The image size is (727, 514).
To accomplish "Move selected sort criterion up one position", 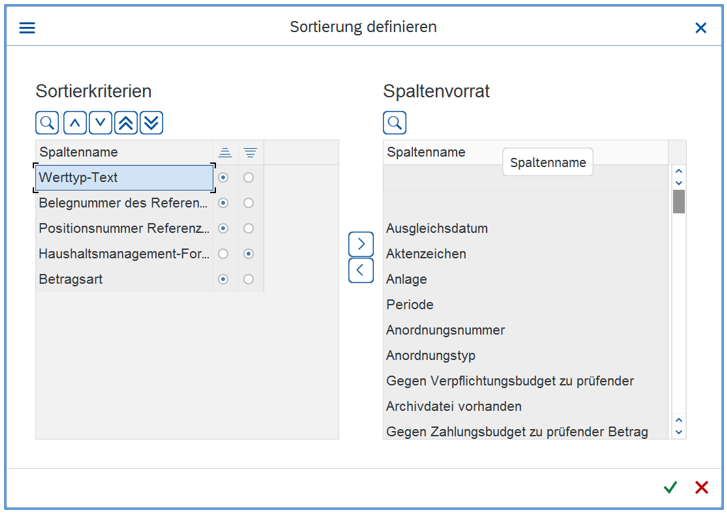I will [x=74, y=123].
